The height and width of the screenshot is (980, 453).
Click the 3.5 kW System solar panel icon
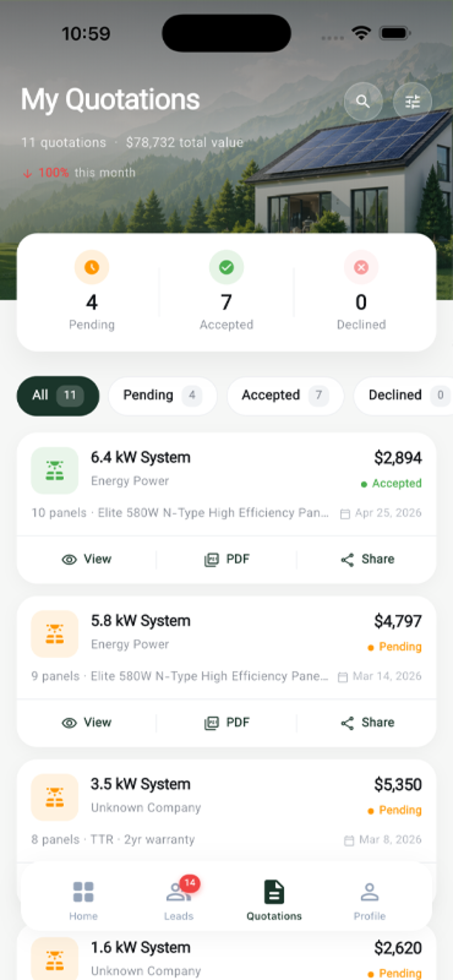pos(55,797)
